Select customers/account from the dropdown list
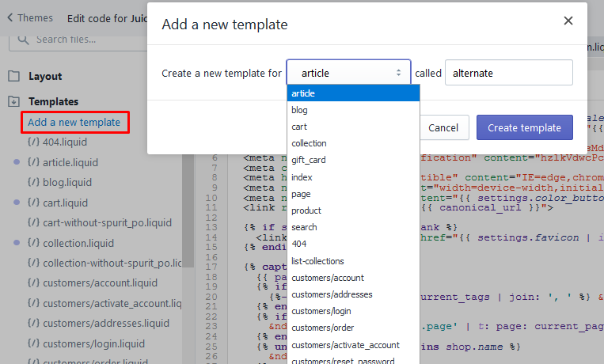This screenshot has width=604, height=364. point(353,278)
